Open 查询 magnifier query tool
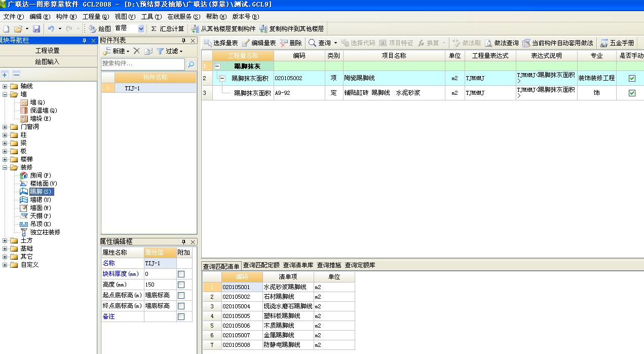The image size is (644, 354). pos(319,43)
